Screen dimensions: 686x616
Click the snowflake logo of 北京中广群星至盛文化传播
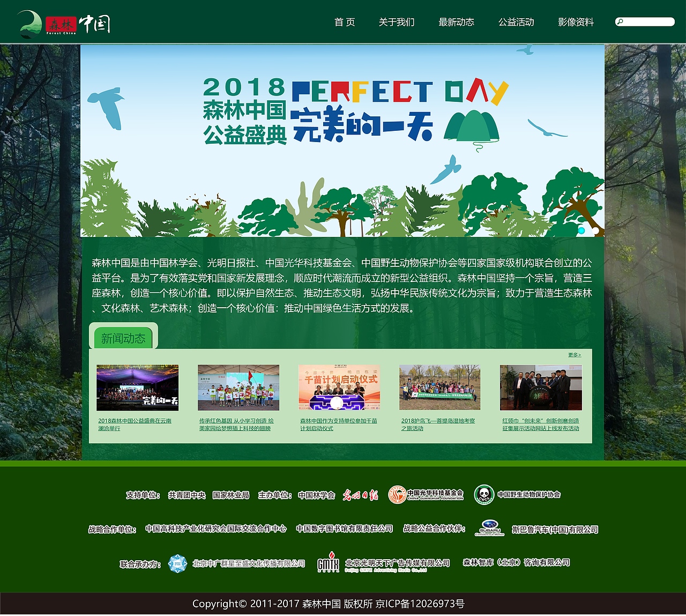click(178, 563)
